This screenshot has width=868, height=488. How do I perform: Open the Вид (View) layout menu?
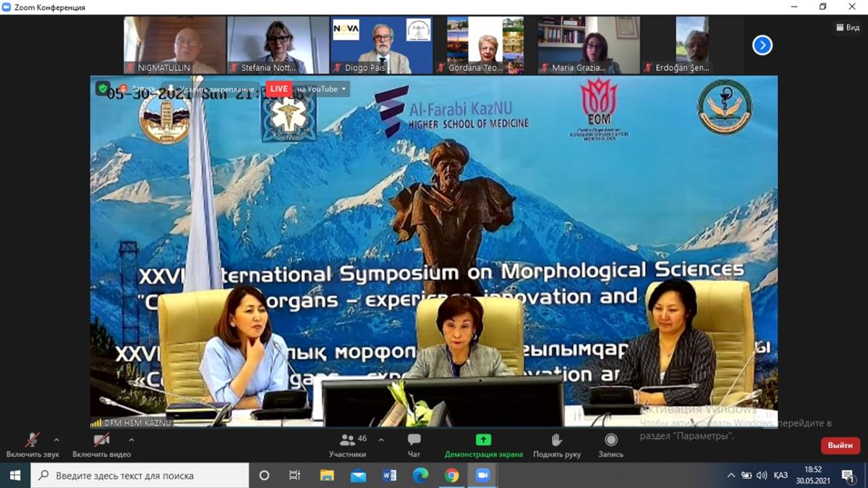pyautogui.click(x=848, y=27)
